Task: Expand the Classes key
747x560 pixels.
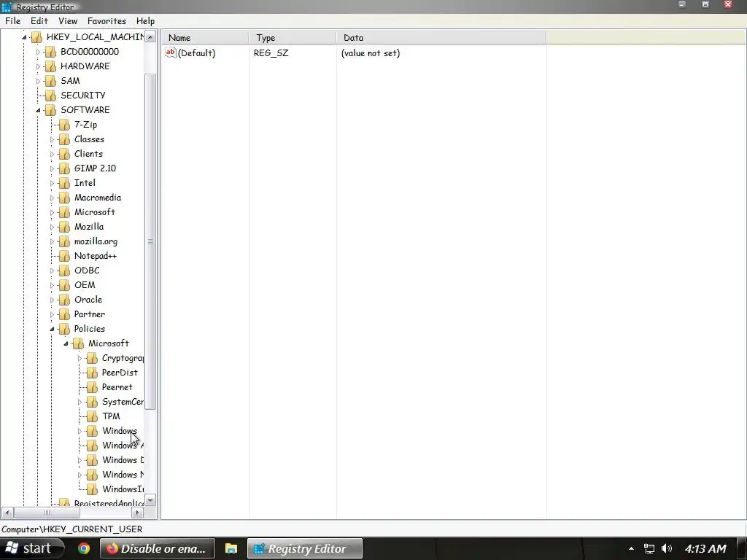Action: pos(52,139)
